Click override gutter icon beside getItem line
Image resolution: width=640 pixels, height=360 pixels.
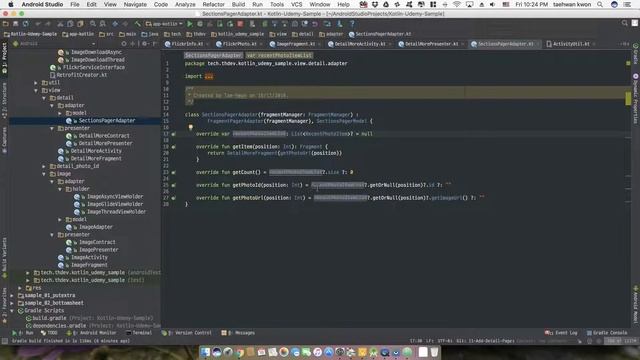173,147
